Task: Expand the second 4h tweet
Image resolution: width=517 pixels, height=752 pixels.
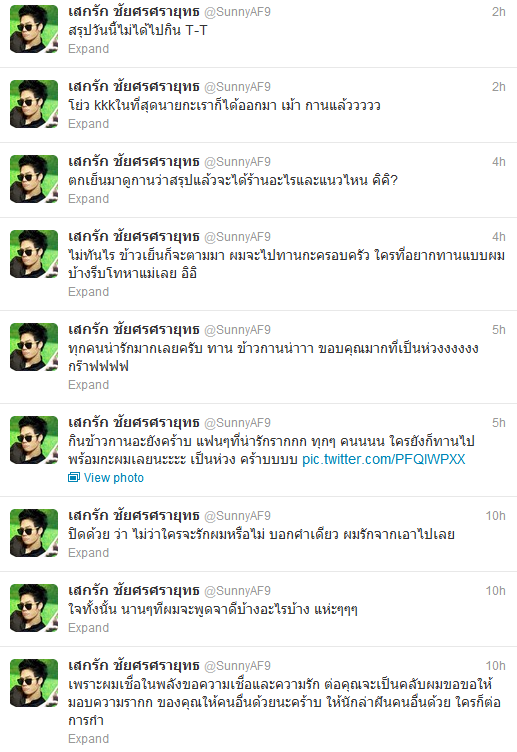Action: [x=88, y=292]
